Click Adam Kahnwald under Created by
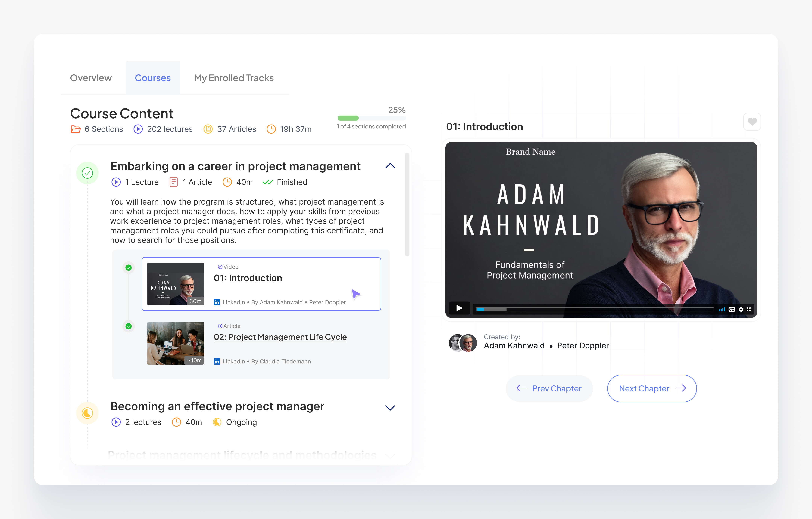 (514, 345)
